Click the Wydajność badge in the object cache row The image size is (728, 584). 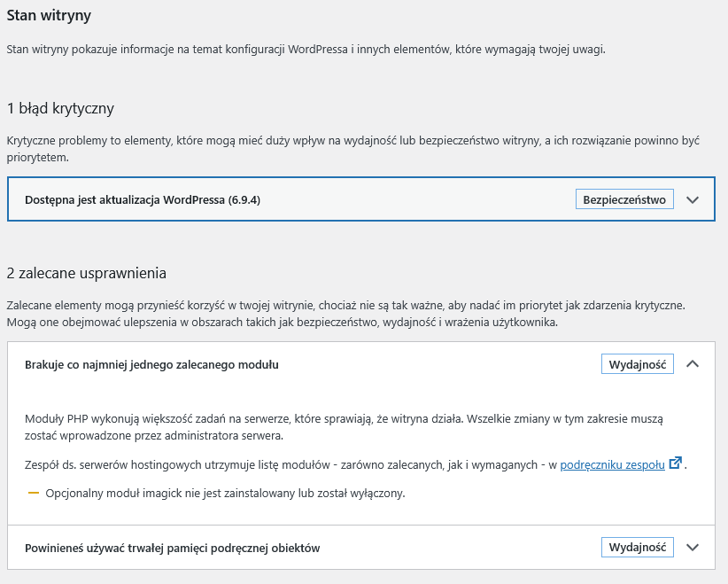pos(638,548)
